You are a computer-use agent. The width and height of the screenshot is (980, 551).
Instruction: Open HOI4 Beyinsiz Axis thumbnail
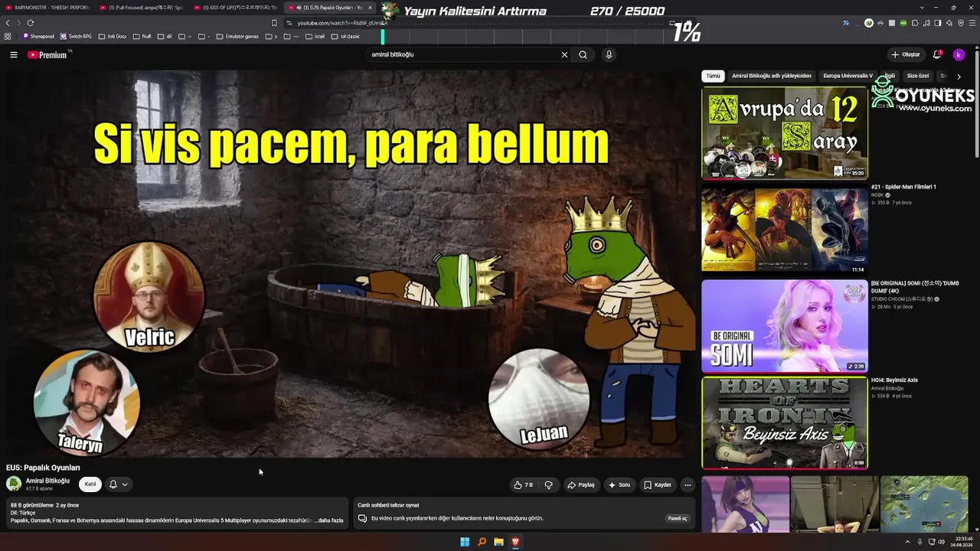click(x=785, y=422)
